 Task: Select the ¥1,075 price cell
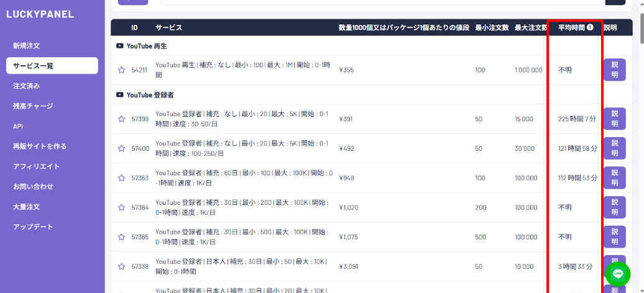349,237
